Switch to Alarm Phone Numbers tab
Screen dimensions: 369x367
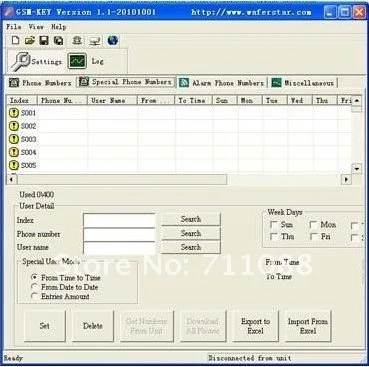[222, 83]
